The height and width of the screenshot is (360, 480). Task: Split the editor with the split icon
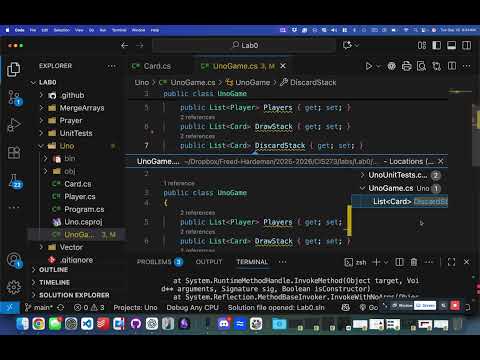pos(452,66)
